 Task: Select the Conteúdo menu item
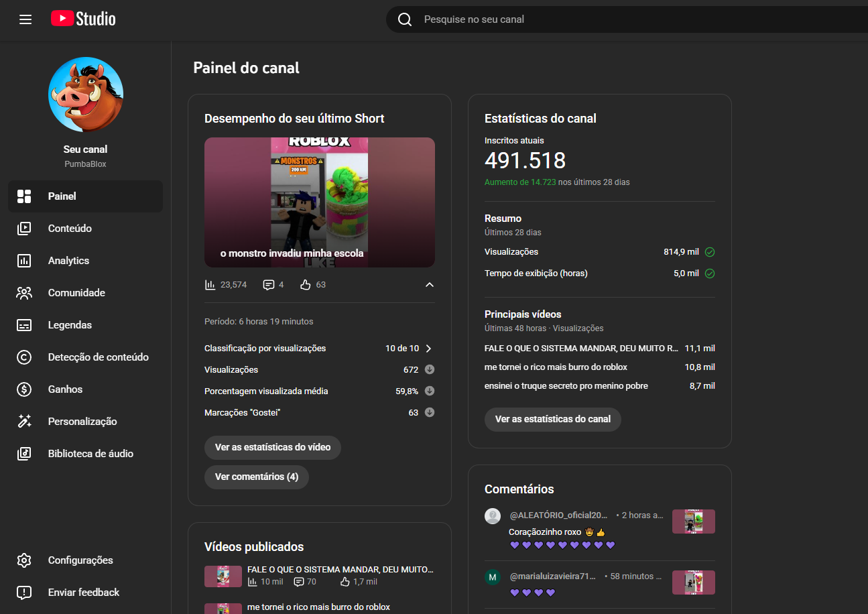pyautogui.click(x=70, y=229)
